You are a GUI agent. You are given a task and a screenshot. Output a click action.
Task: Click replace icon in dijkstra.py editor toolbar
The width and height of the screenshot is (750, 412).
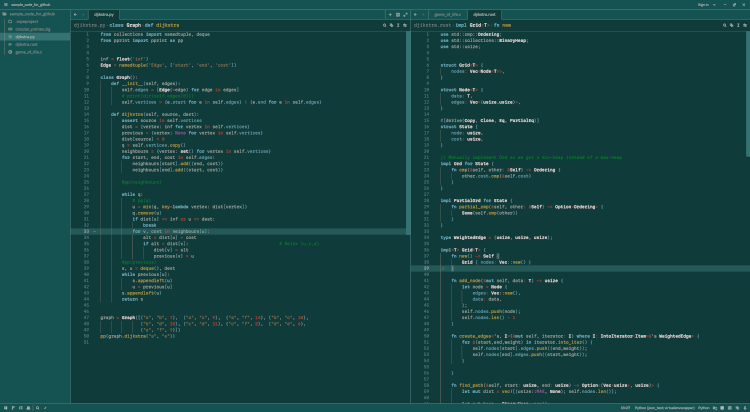point(391,25)
